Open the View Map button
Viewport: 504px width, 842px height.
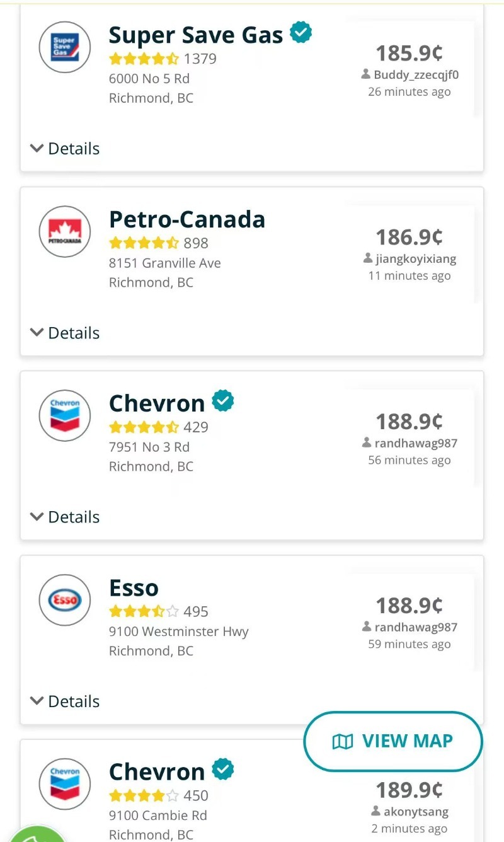[393, 741]
